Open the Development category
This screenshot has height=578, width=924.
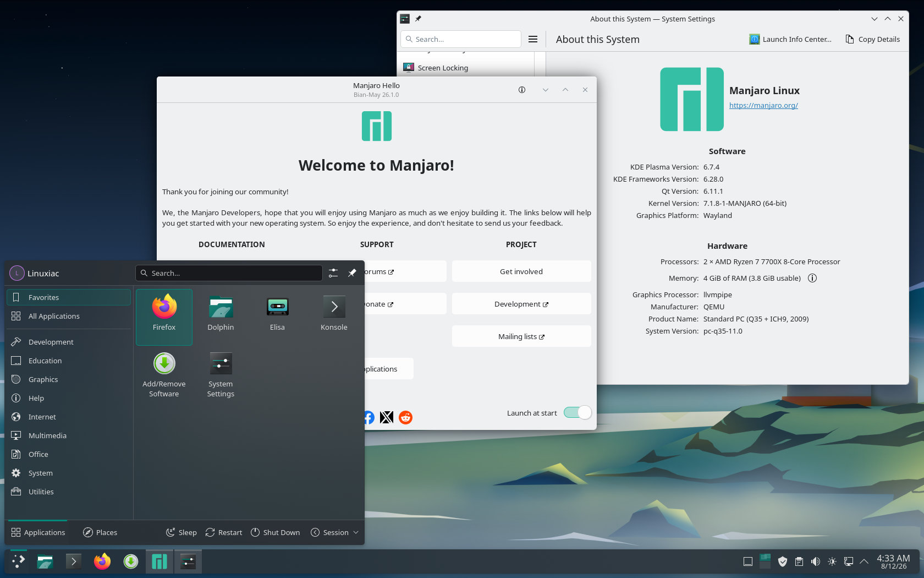tap(69, 342)
